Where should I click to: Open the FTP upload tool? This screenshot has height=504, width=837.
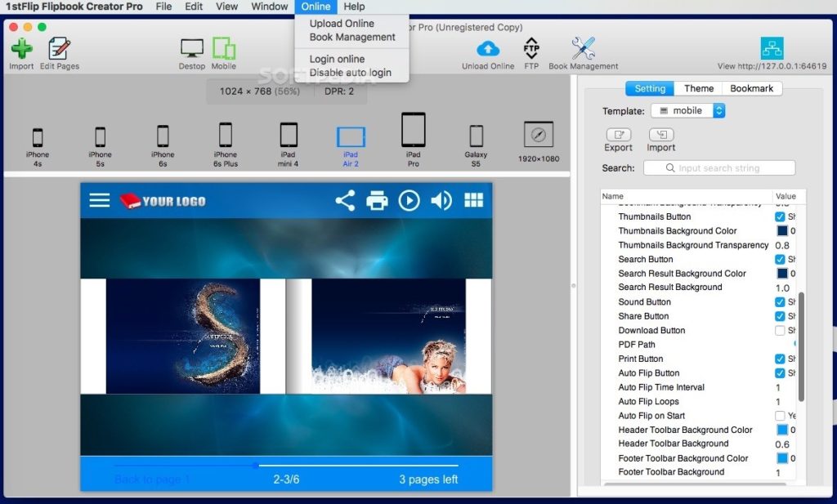(x=531, y=48)
